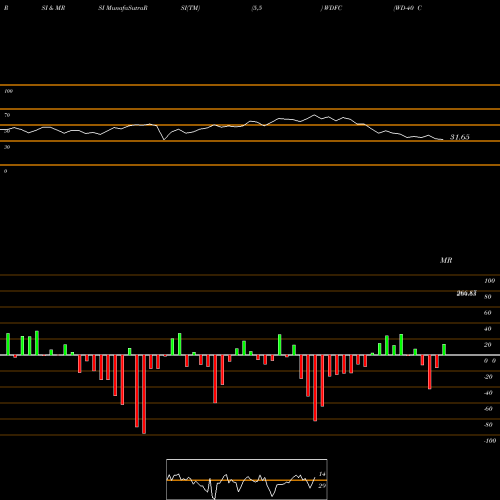Click the MR axis '100' label on right
Screen dimensions: 500x500
(x=490, y=281)
